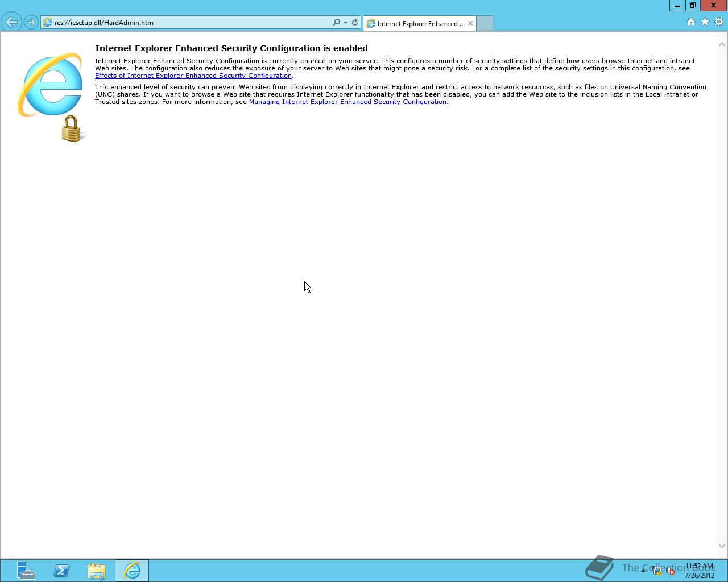Click the Forward navigation arrow
The height and width of the screenshot is (582, 728).
pyautogui.click(x=31, y=23)
